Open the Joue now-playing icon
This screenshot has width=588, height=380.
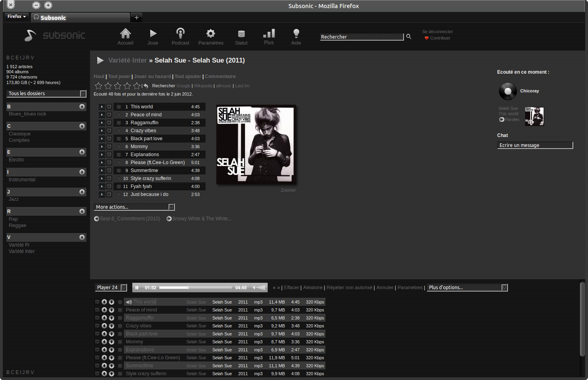[153, 33]
